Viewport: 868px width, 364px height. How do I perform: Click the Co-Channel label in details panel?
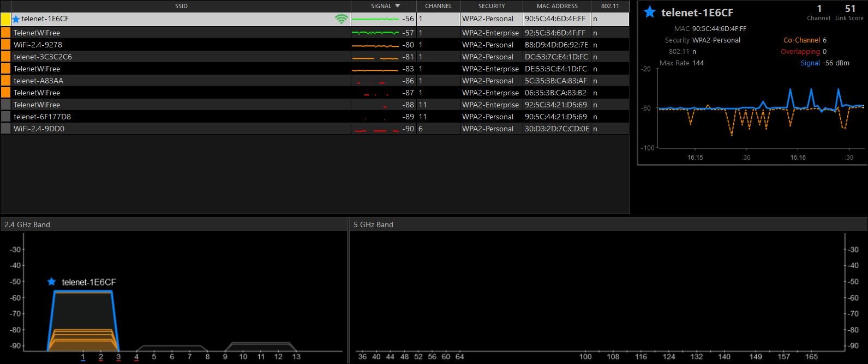[801, 40]
